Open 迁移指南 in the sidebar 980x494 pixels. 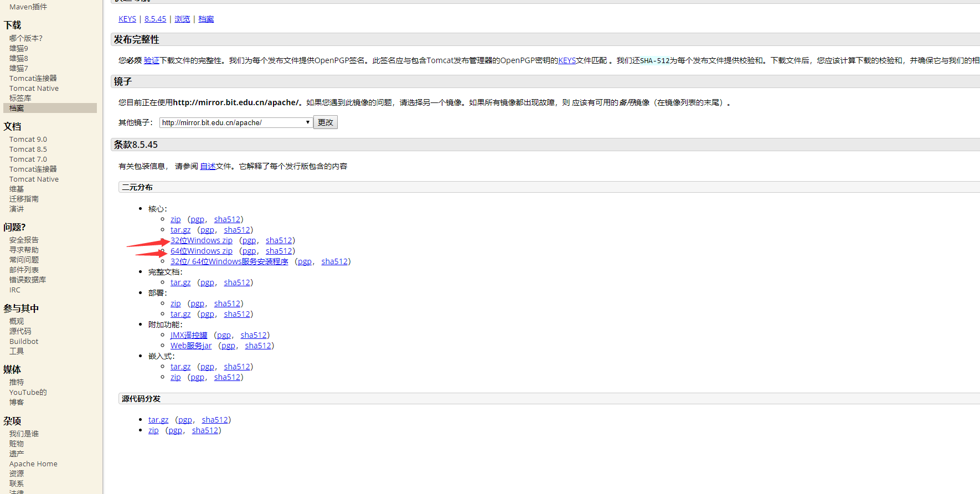tap(24, 199)
